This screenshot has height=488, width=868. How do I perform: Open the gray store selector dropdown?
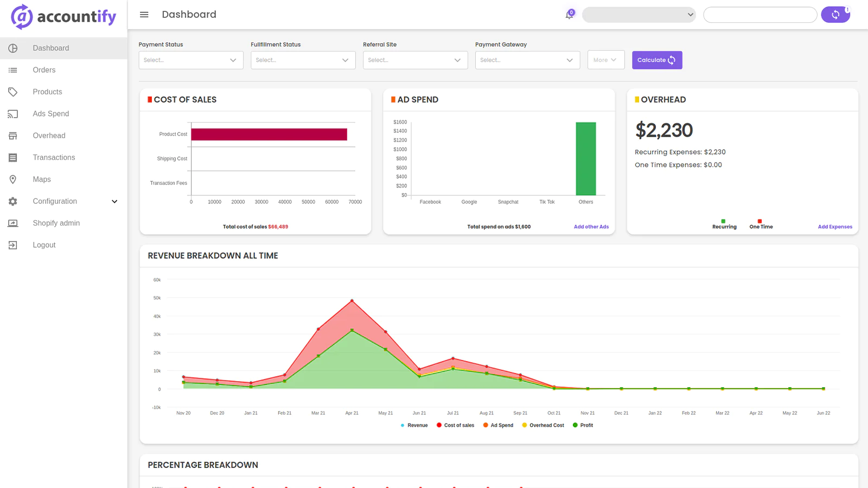(x=639, y=15)
